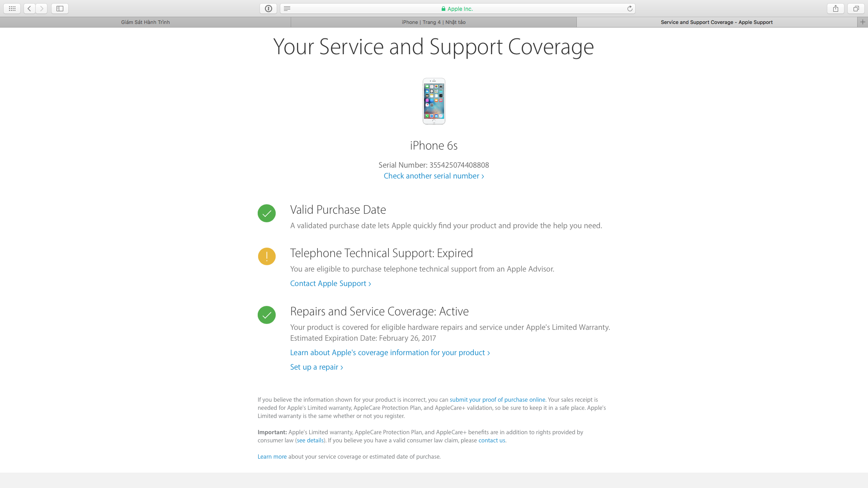Image resolution: width=868 pixels, height=488 pixels.
Task: Open Contact Apple Support link
Action: (330, 284)
